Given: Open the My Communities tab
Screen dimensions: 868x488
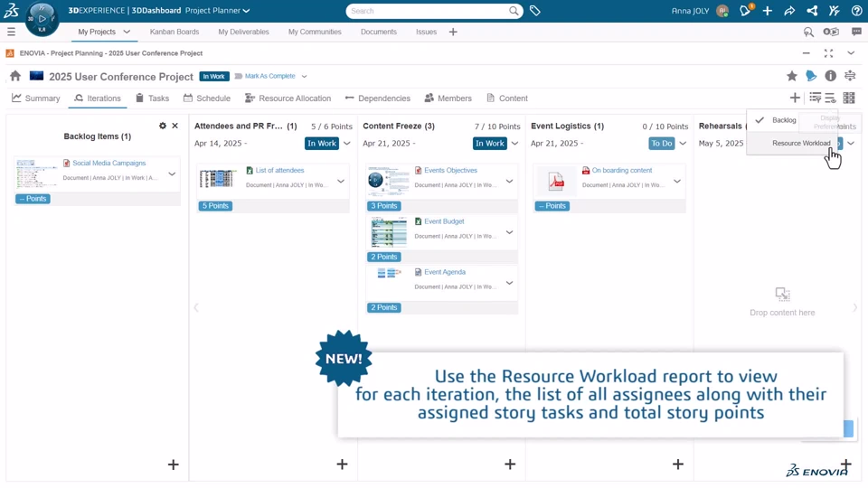Looking at the screenshot, I should 315,33.
